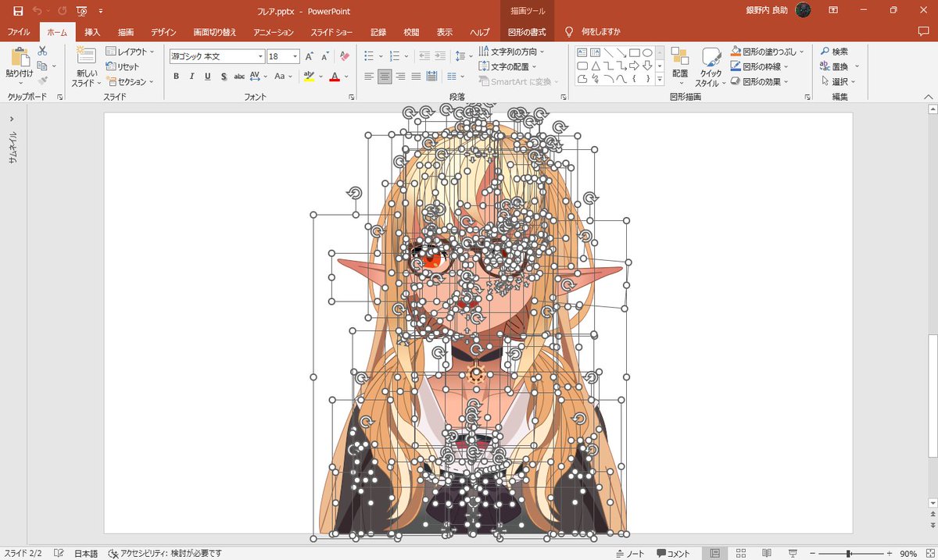Toggle text shadow S button
The image size is (938, 560).
coord(224,77)
